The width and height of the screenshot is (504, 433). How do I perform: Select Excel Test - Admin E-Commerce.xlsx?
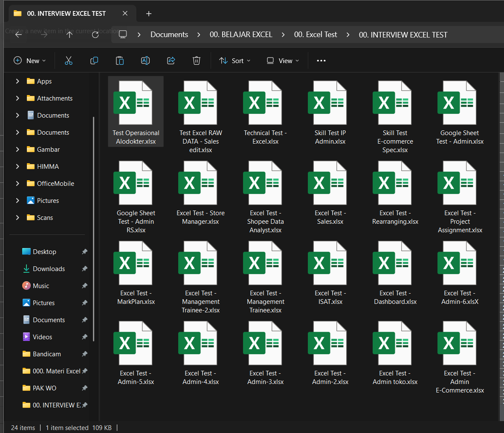coord(460,356)
